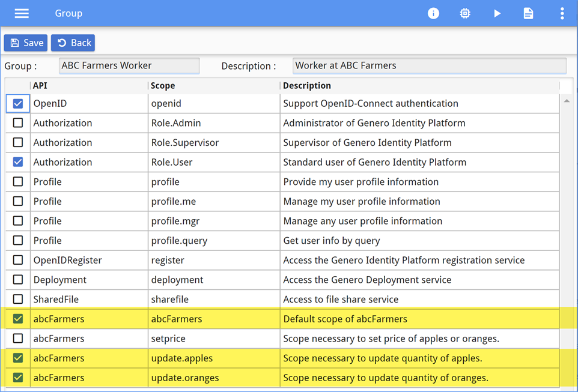Screen dimensions: 578x392
Task: Enable the profile.mgr Profile scope
Action: coord(17,220)
